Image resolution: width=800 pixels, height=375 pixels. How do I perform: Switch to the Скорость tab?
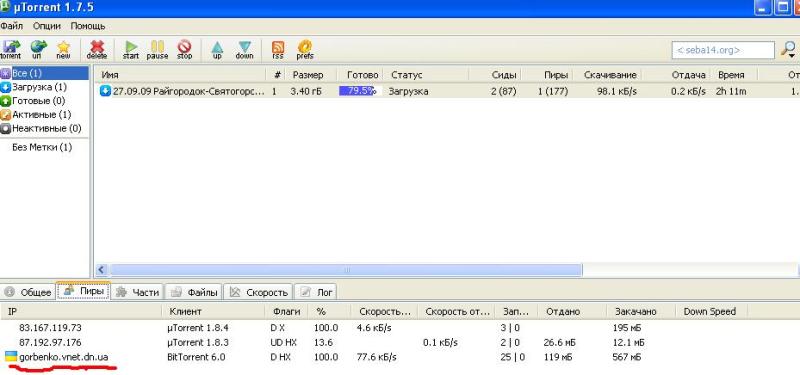(x=259, y=292)
